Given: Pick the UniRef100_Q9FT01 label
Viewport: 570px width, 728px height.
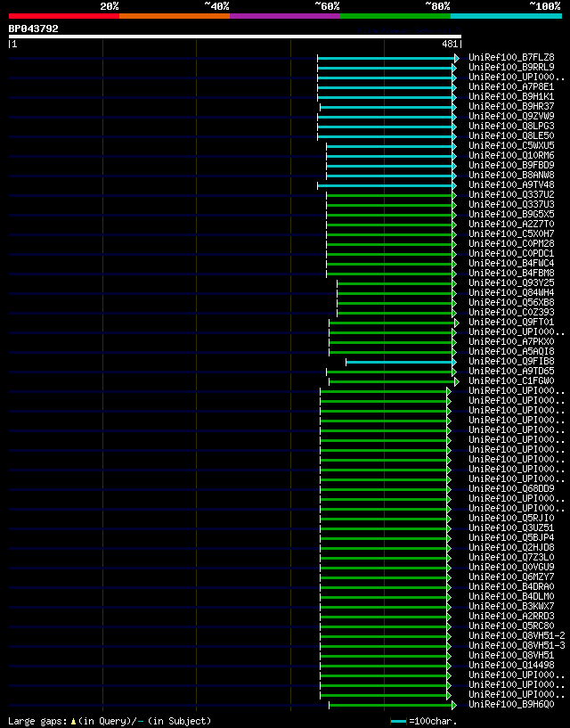Looking at the screenshot, I should (511, 323).
